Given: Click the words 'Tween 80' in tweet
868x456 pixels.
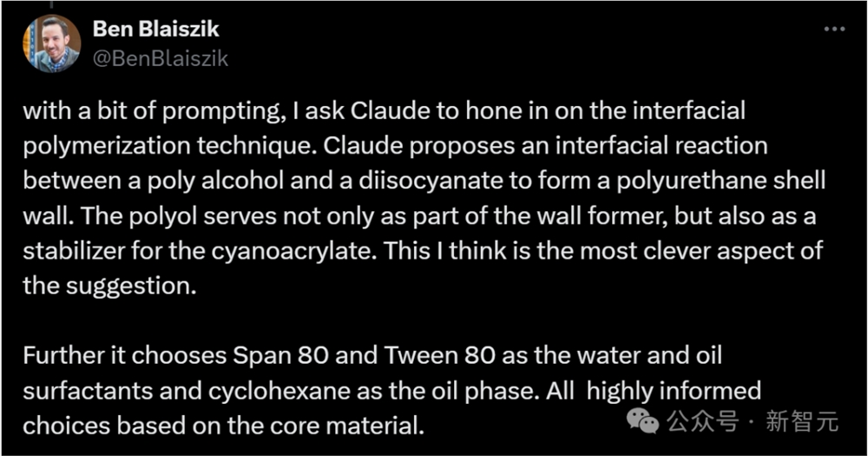Looking at the screenshot, I should coord(439,355).
